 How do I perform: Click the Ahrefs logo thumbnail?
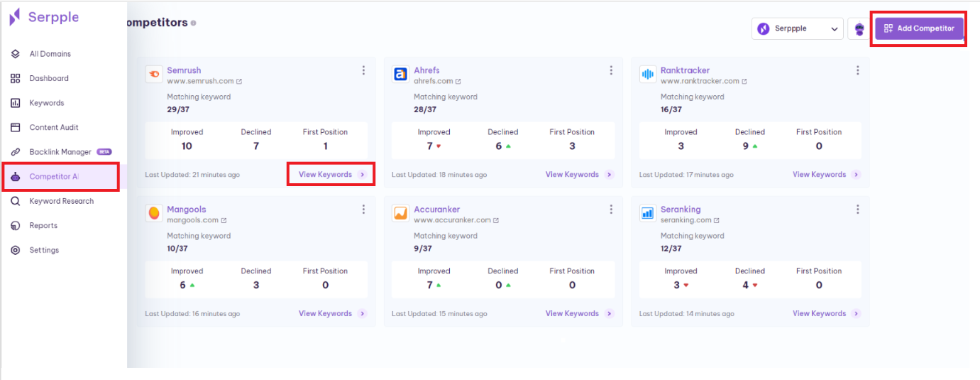pyautogui.click(x=400, y=74)
